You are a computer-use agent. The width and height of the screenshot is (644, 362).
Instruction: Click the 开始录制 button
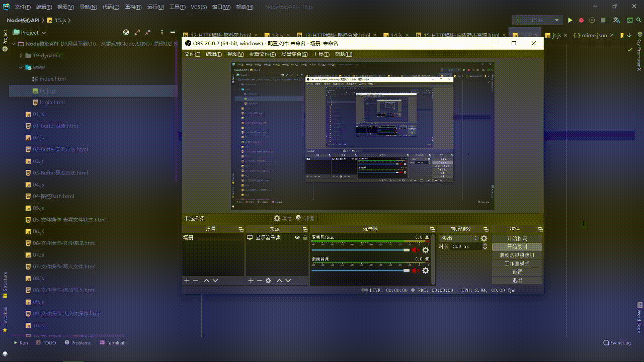(517, 247)
